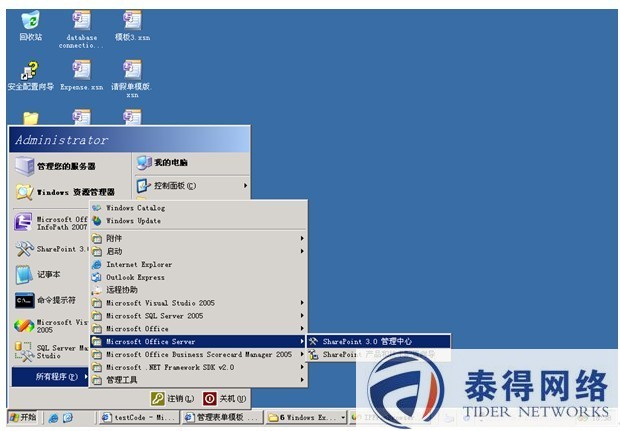Open the 模板3.xsn desktop file
This screenshot has width=620, height=431.
(x=132, y=26)
